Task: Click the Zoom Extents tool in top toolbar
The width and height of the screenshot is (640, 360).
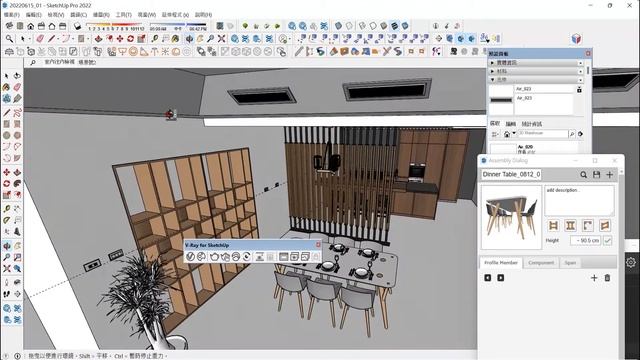Action: (221, 39)
